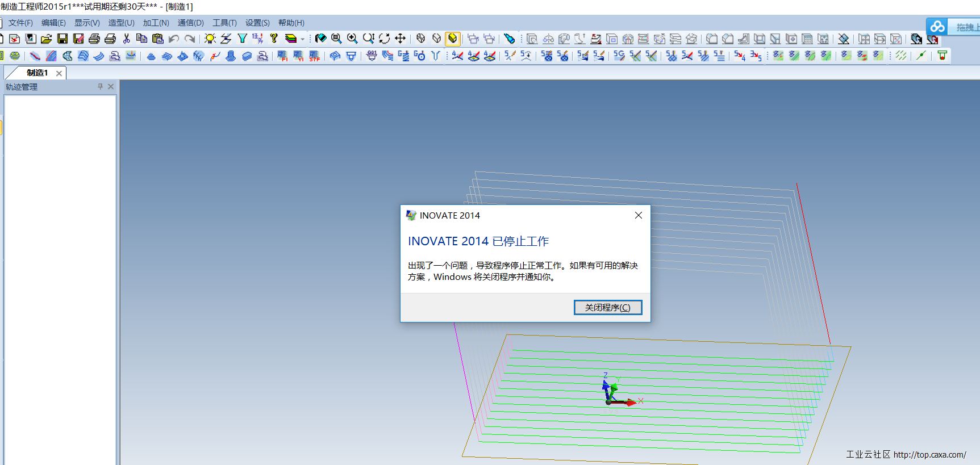Click the '5G' five-axis machining icon
This screenshot has width=980, height=465.
(619, 56)
